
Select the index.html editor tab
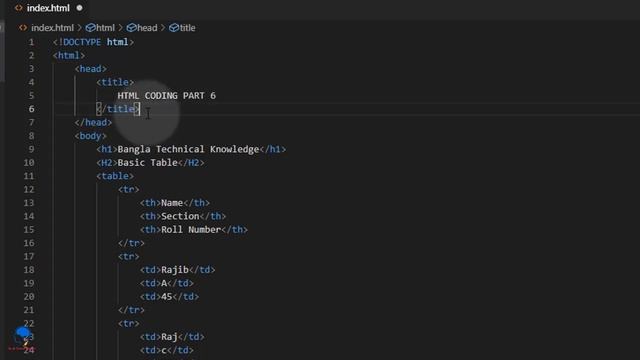pyautogui.click(x=48, y=8)
